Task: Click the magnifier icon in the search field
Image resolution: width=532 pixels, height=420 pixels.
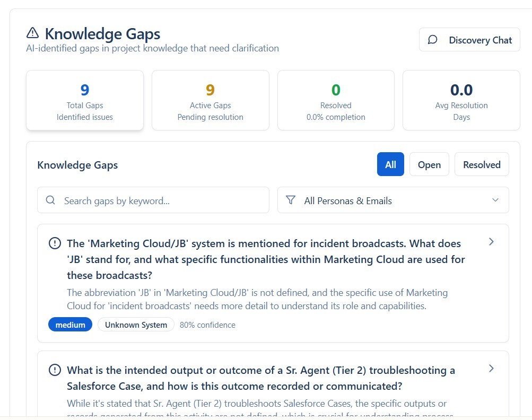Action: point(50,200)
